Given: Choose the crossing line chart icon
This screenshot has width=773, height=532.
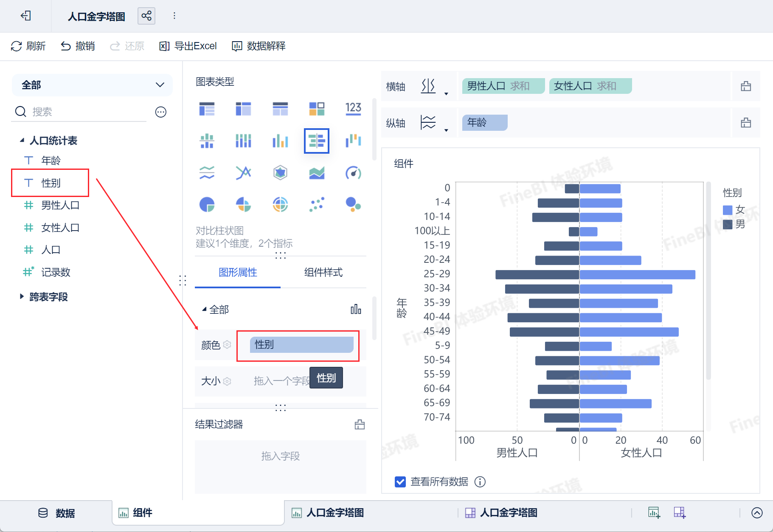Looking at the screenshot, I should coord(244,173).
